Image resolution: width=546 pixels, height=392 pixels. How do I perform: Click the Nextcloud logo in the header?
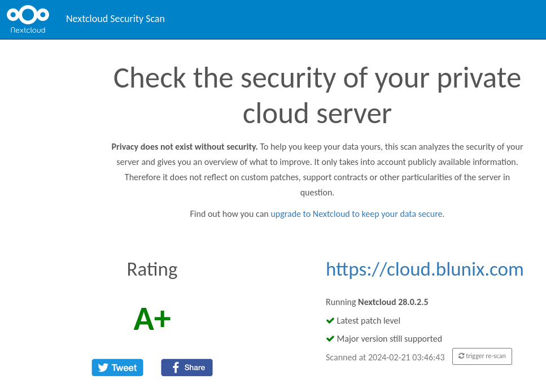click(27, 19)
